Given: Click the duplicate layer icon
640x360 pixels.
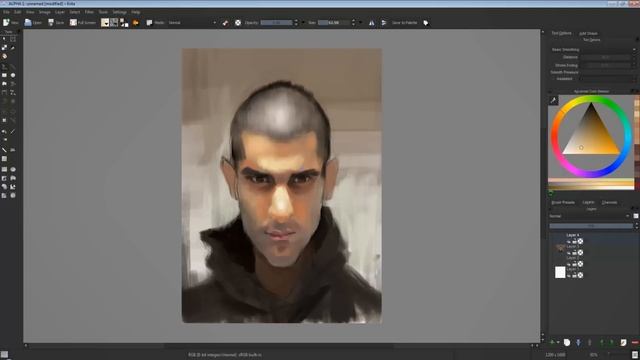Looking at the screenshot, I should [x=567, y=342].
